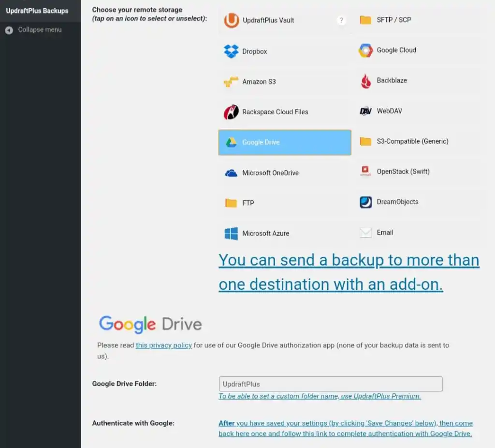Select the SFTP / SCP folder icon
Image resolution: width=495 pixels, height=448 pixels.
pyautogui.click(x=365, y=20)
